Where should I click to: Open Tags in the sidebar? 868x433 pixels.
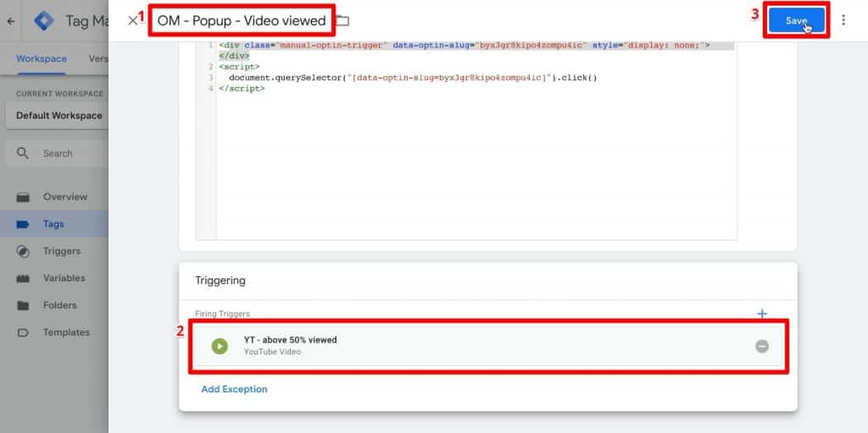pyautogui.click(x=54, y=225)
